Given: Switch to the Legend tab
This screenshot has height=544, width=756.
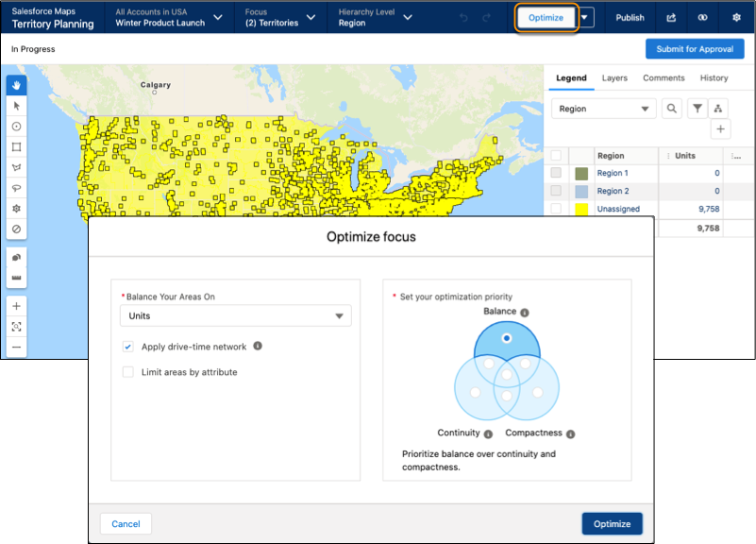Looking at the screenshot, I should coord(571,78).
